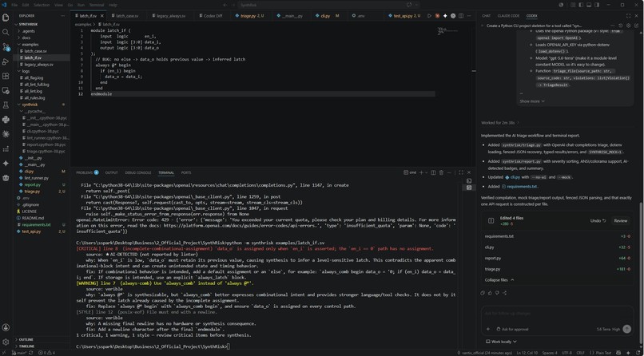The width and height of the screenshot is (644, 356).
Task: Open Codex task history clock icon
Action: 621,26
